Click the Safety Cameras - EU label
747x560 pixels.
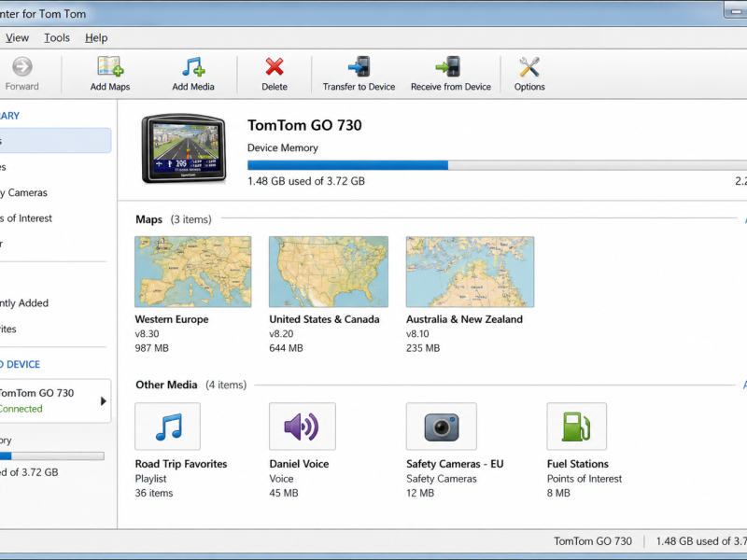click(455, 464)
